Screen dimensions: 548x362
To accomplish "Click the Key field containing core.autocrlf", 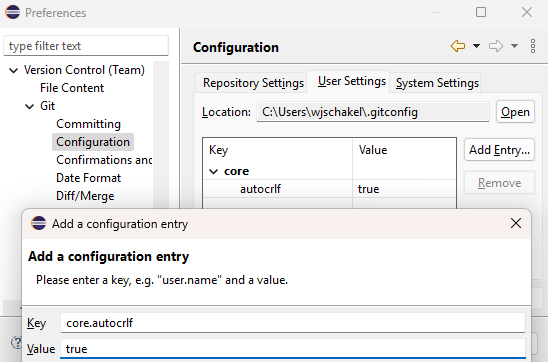I will (293, 323).
